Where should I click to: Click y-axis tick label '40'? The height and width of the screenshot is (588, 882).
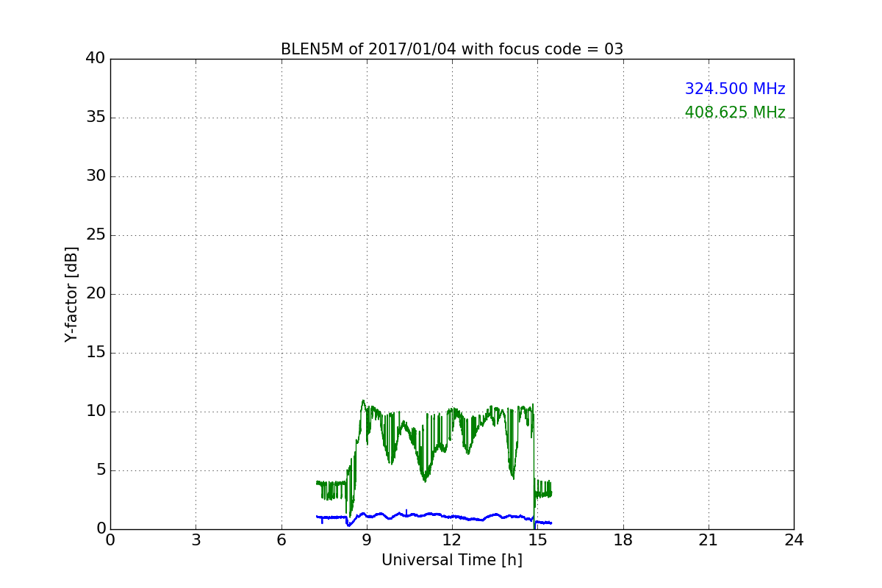coord(96,59)
